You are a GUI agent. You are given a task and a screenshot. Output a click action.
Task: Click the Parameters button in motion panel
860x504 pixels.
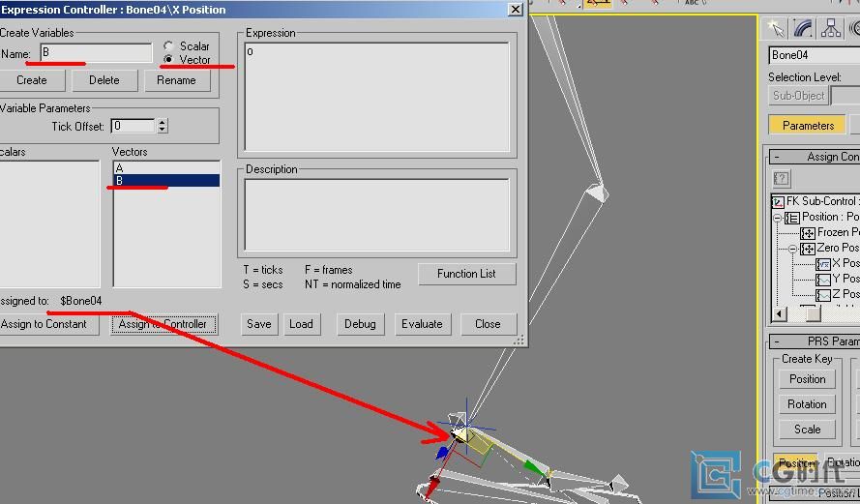808,125
